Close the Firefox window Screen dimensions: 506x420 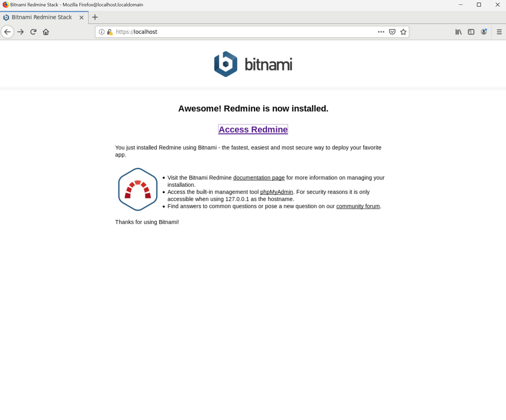[497, 5]
